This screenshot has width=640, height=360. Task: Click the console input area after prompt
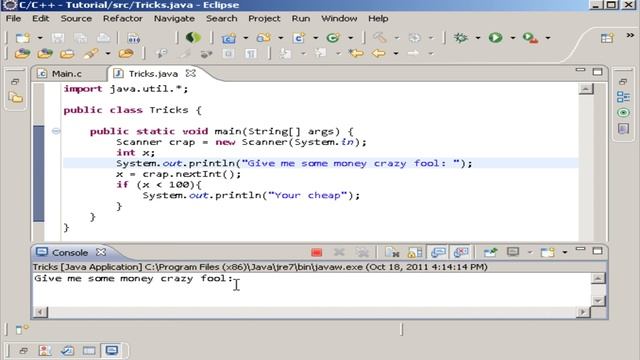coord(312,290)
